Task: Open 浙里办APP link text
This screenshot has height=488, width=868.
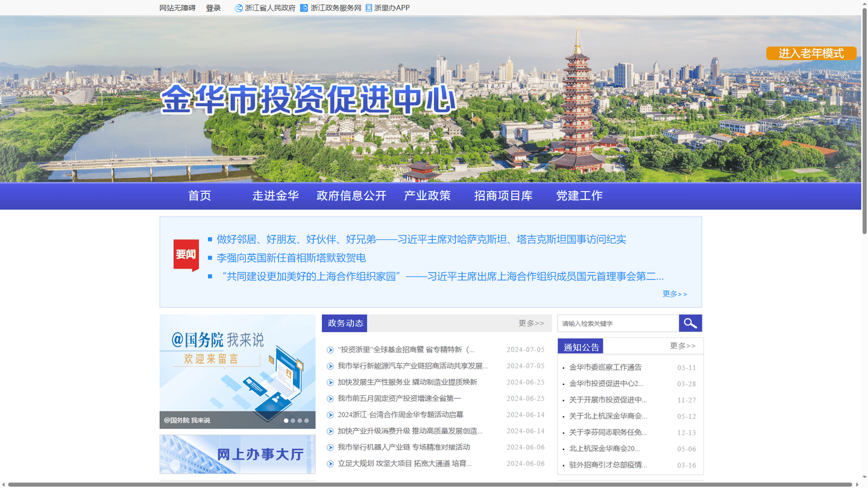Action: pyautogui.click(x=392, y=8)
